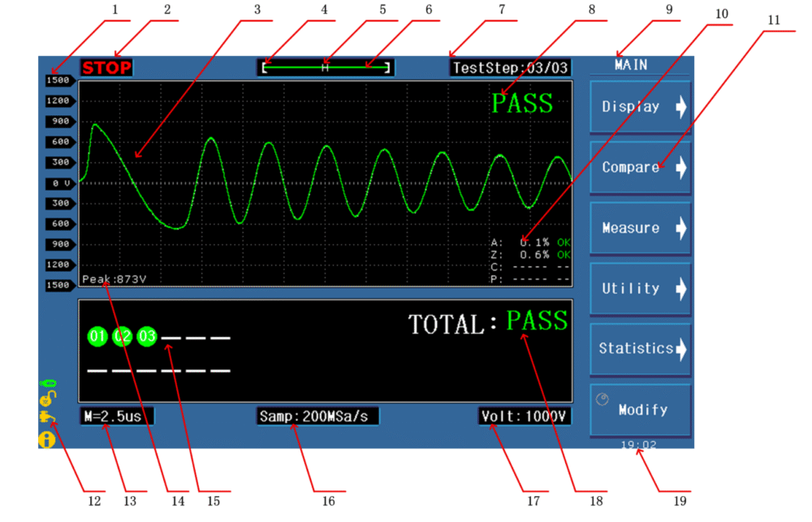Click the Volt:1000V voltage field
The image size is (812, 522).
coord(525,416)
